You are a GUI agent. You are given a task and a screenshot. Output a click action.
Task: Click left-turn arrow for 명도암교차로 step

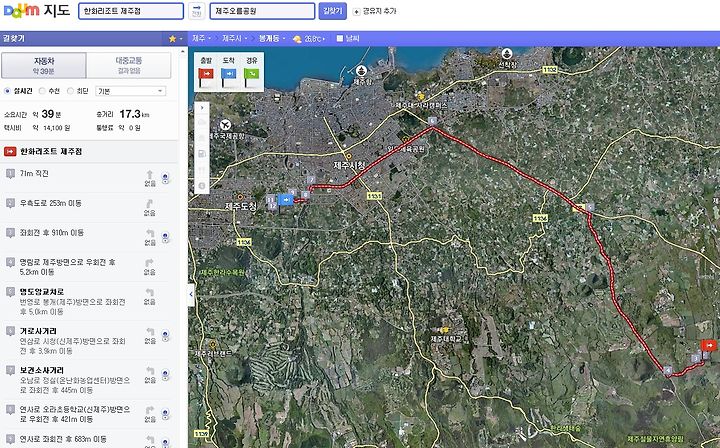pos(150,292)
